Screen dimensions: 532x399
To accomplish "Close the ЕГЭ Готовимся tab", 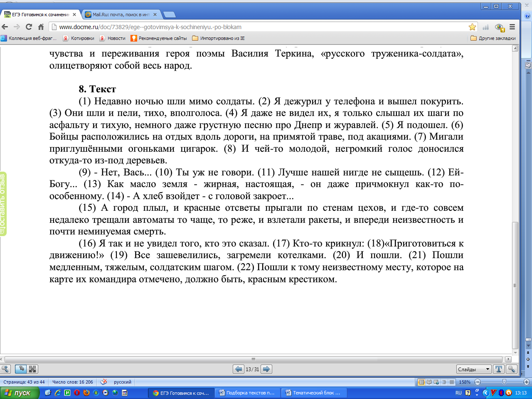I will (75, 15).
